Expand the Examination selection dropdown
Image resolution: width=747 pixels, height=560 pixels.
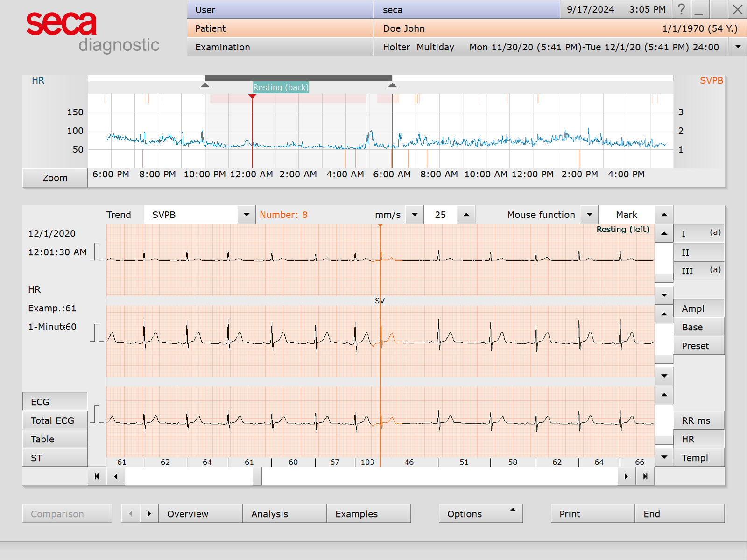coord(738,47)
